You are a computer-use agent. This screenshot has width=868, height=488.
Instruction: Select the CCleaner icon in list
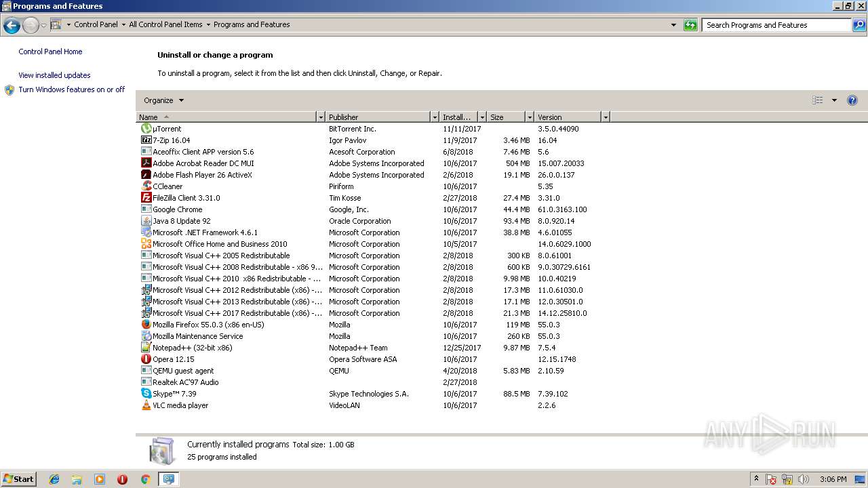click(146, 186)
